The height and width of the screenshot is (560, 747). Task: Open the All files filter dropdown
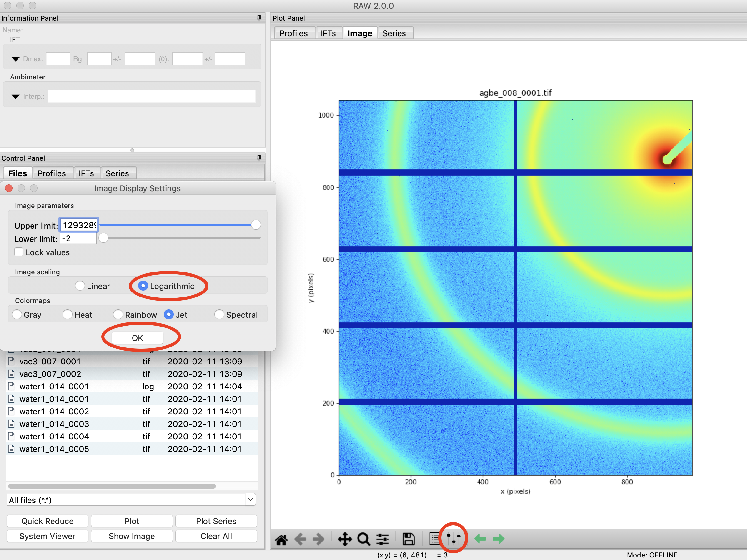point(131,500)
